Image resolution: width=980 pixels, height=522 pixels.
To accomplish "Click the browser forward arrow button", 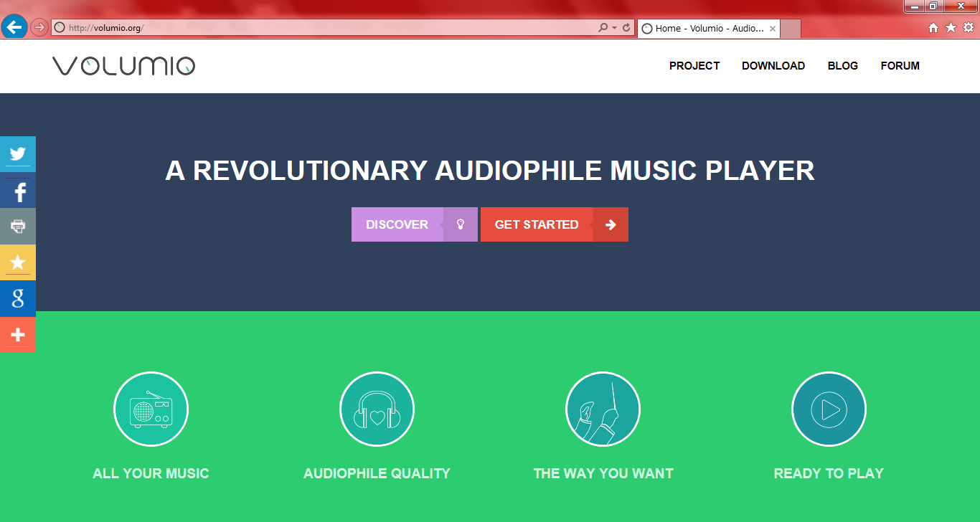I will 39,27.
